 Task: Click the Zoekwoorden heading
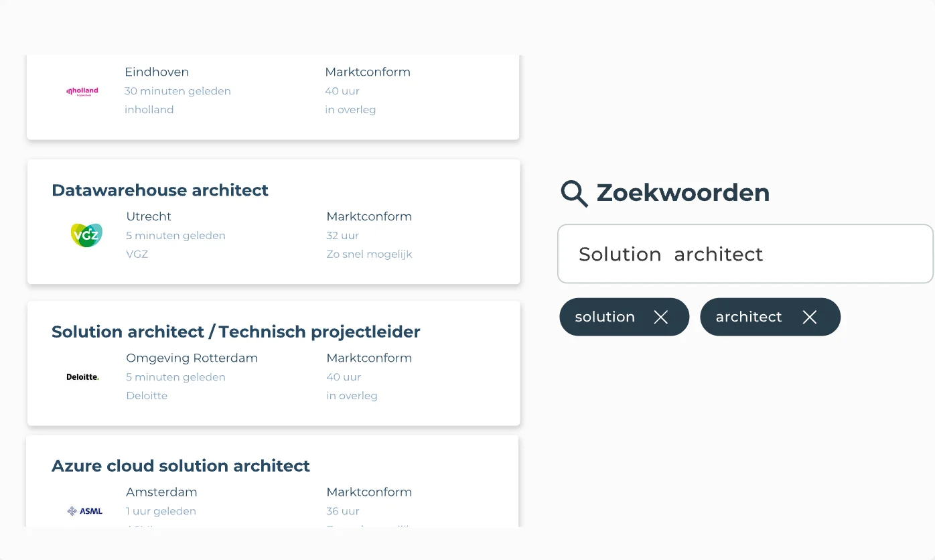(x=685, y=193)
